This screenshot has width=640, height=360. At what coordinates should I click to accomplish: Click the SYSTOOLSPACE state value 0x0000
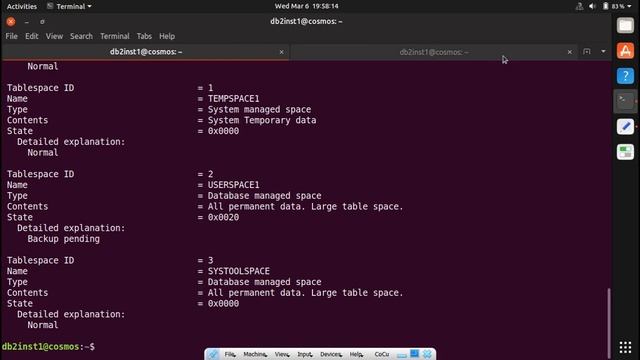pos(223,304)
